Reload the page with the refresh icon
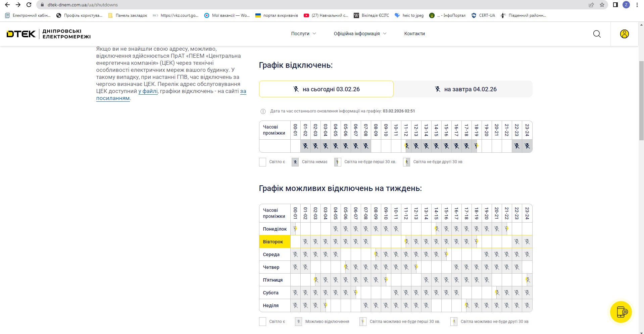 (29, 5)
